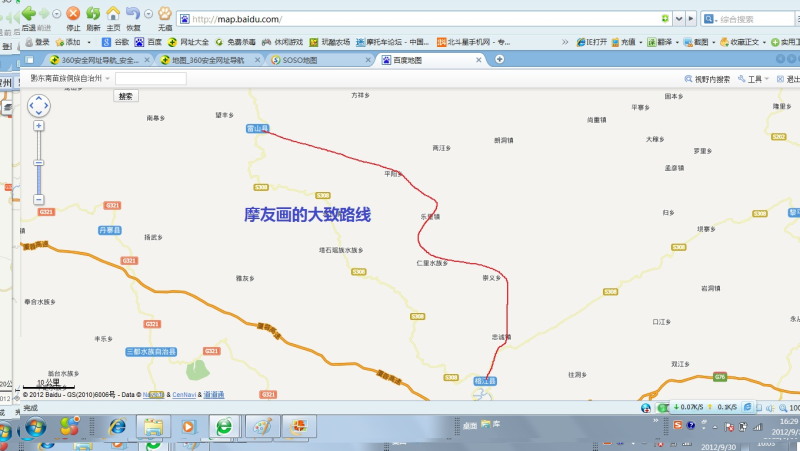Refresh the page with the green refresh icon
This screenshot has height=451, width=800.
[x=92, y=13]
